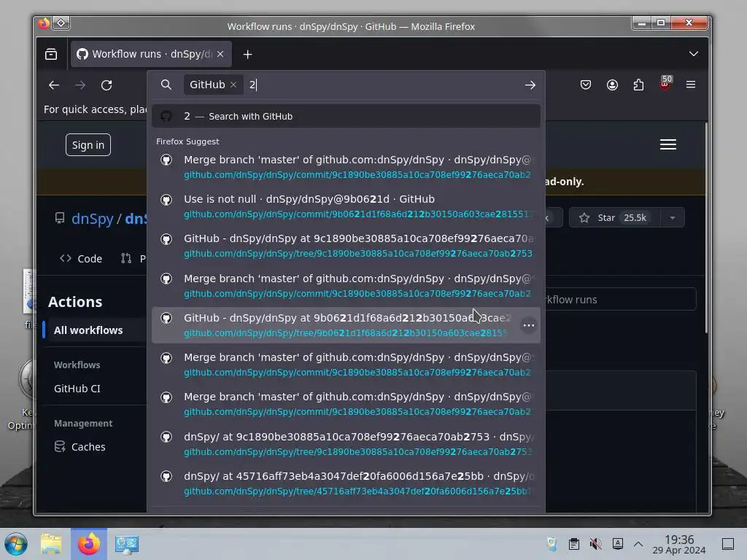Switch to the Workflow runs dnSpy tab
The width and height of the screenshot is (747, 560).
(151, 54)
